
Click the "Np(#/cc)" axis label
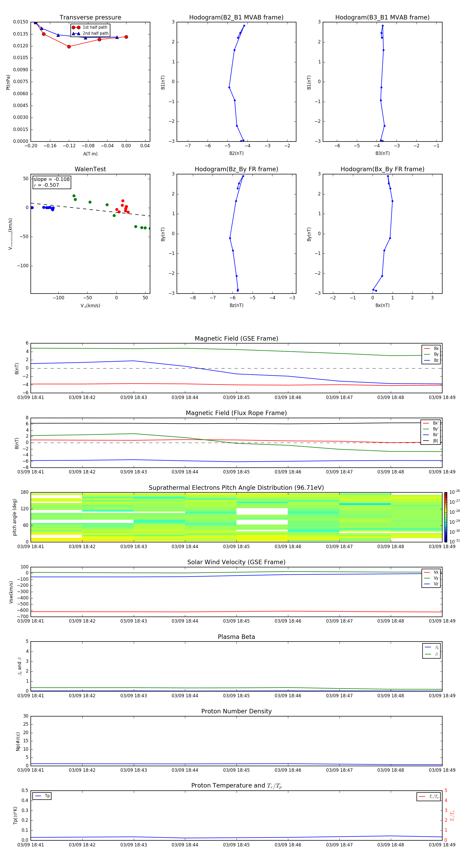click(18, 741)
